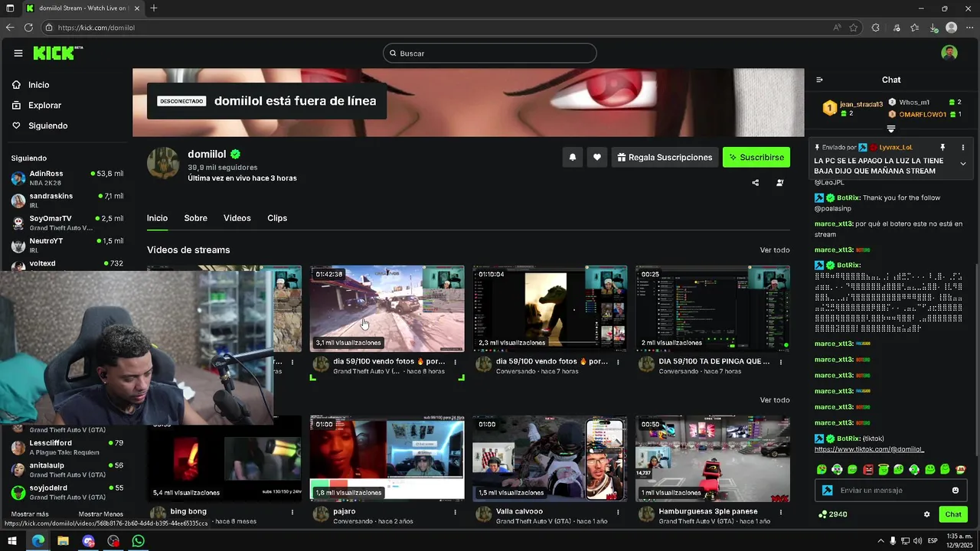
Task: Open the tiktok.com/@domiilol link in chat
Action: [x=869, y=449]
